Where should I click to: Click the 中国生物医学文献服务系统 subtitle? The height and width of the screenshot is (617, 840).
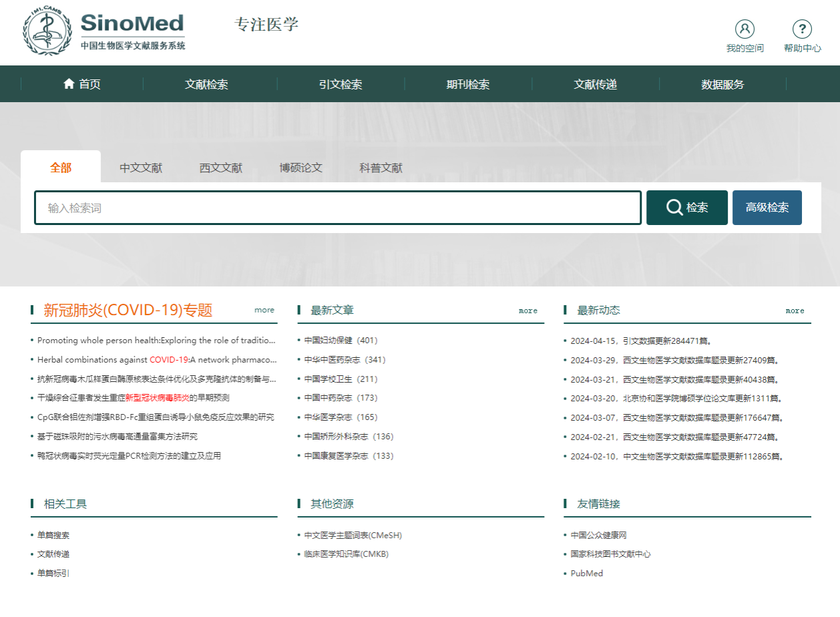(133, 46)
